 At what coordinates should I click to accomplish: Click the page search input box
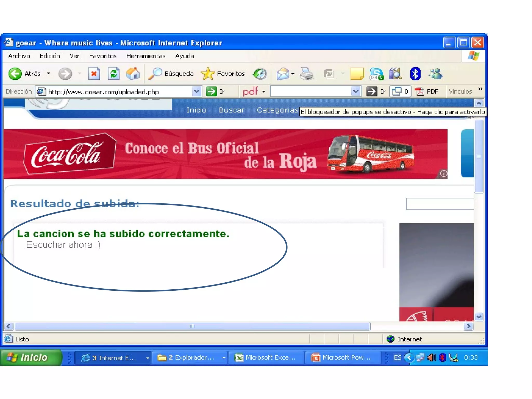tap(440, 204)
